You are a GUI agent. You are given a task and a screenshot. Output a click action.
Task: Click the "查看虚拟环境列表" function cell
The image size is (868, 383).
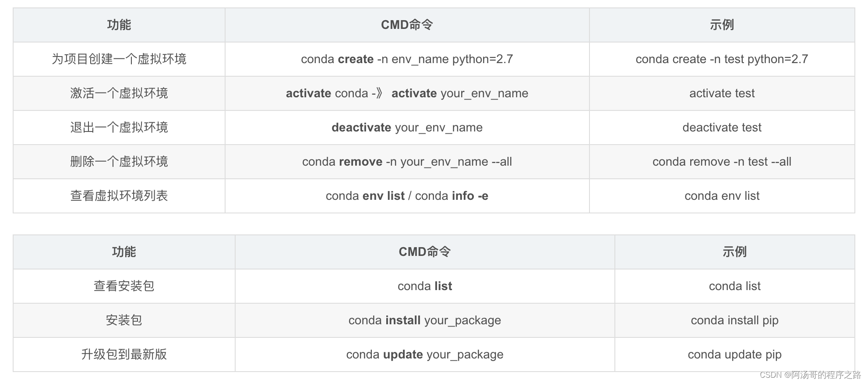pyautogui.click(x=119, y=196)
